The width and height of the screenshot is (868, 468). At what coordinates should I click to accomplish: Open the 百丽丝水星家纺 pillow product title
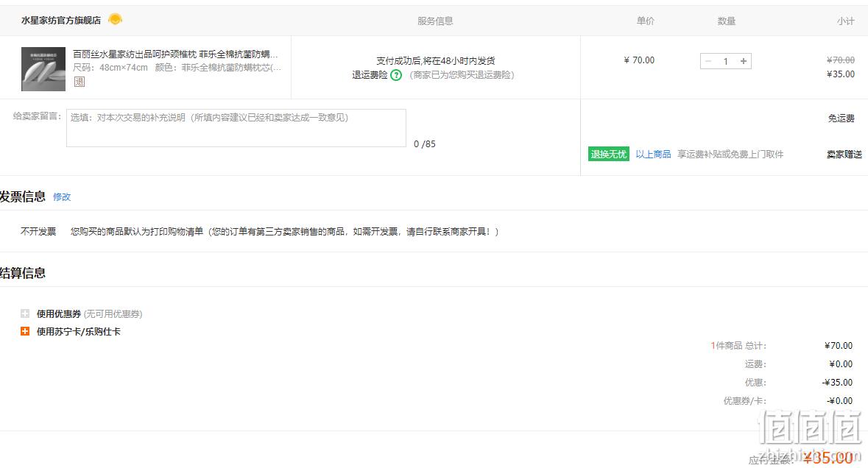coord(175,54)
